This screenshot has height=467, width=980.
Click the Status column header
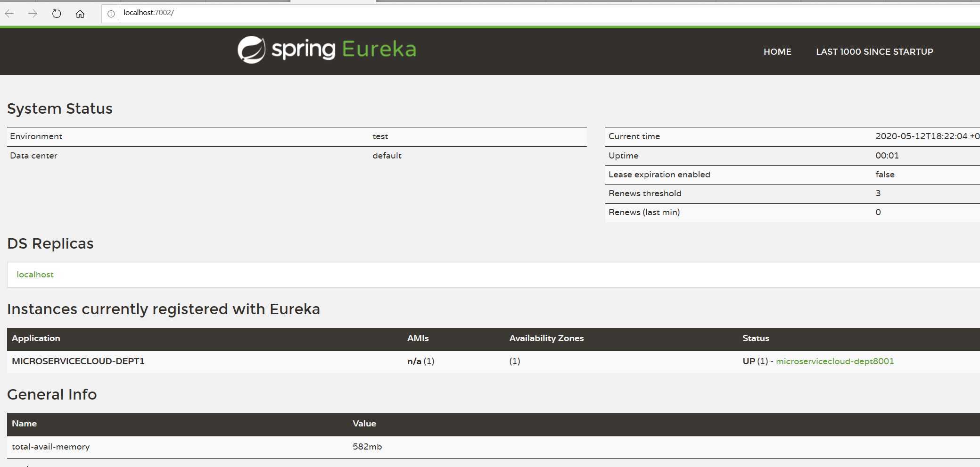[756, 338]
